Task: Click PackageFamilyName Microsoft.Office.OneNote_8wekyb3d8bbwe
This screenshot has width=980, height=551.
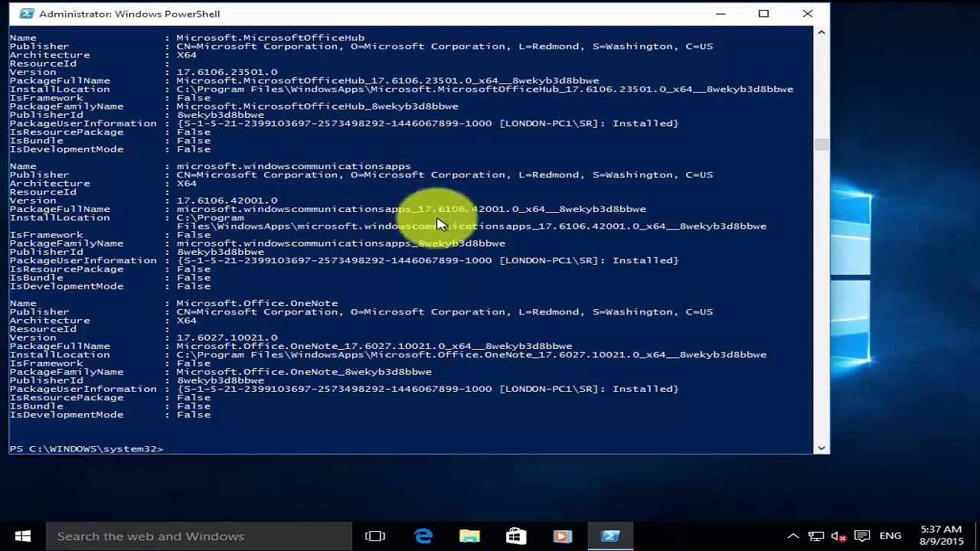Action: (x=304, y=372)
